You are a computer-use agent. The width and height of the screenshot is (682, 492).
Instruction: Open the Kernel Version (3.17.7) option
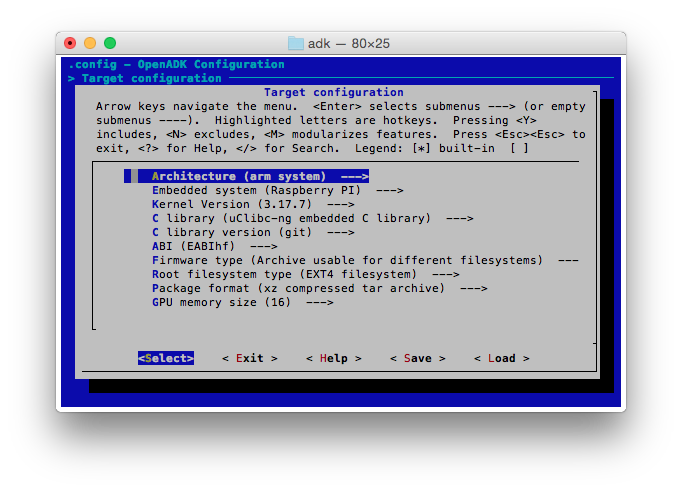[252, 204]
